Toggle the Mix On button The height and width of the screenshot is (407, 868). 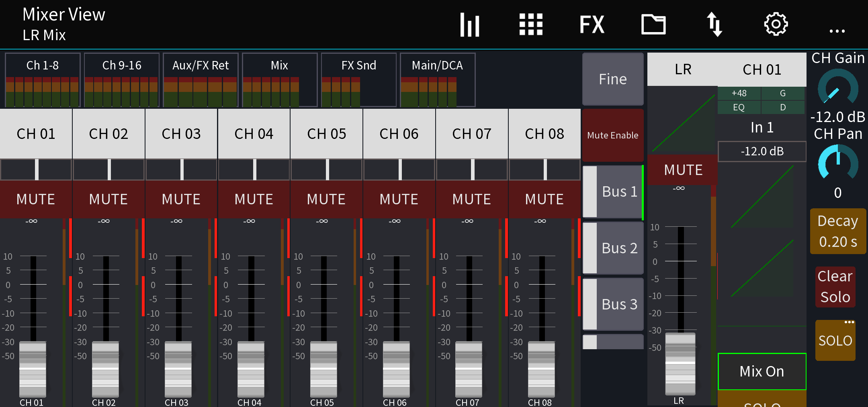[762, 371]
